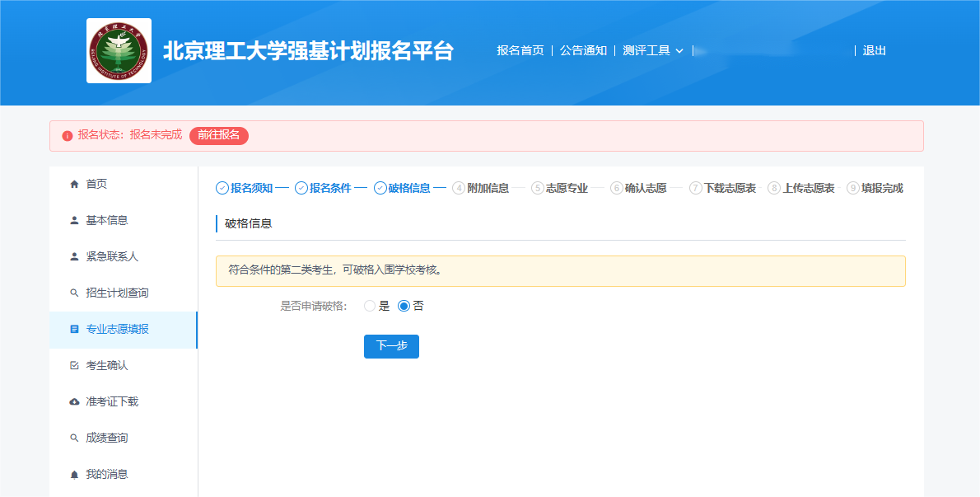Screen dimensions: 980x497
Task: Open 公告通知 in top navigation
Action: (x=583, y=50)
